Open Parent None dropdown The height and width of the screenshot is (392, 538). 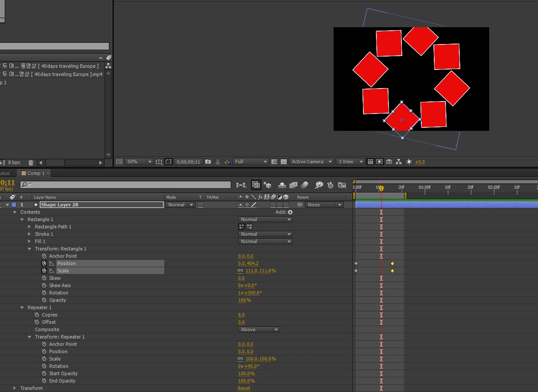pyautogui.click(x=324, y=205)
